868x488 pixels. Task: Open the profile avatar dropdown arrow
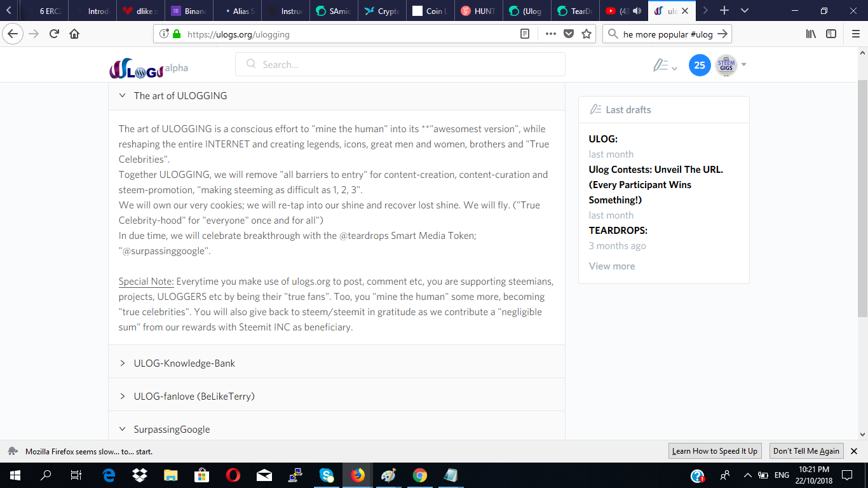(743, 65)
